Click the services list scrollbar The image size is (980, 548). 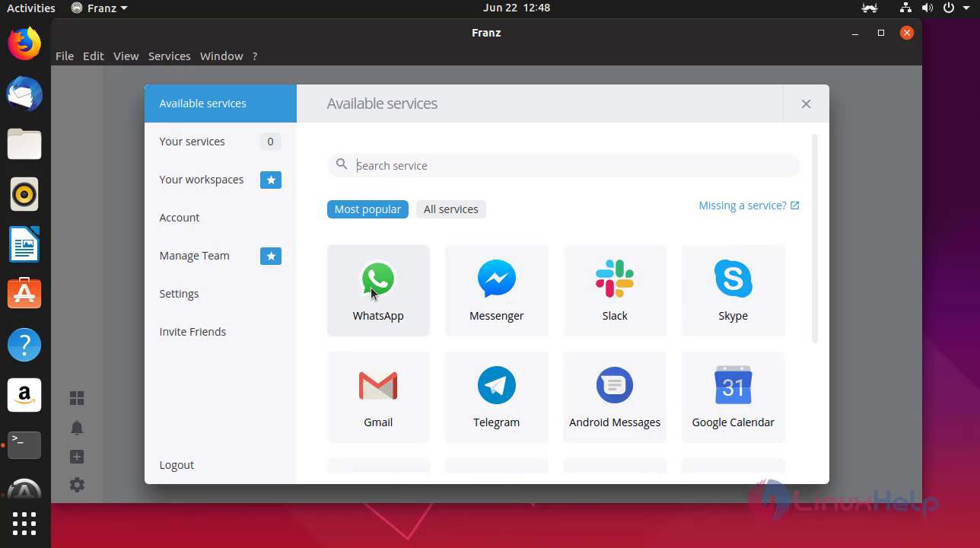pos(815,238)
